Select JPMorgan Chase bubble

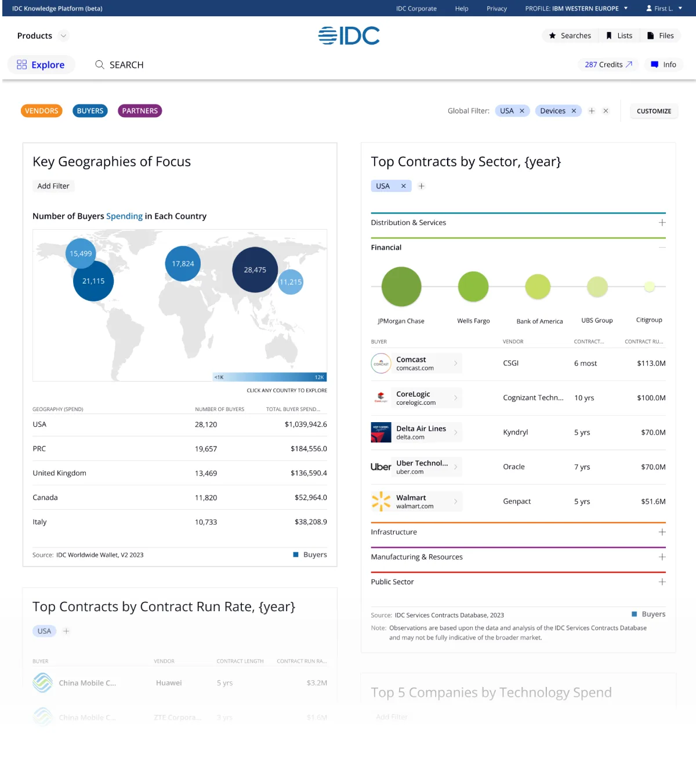pos(401,286)
